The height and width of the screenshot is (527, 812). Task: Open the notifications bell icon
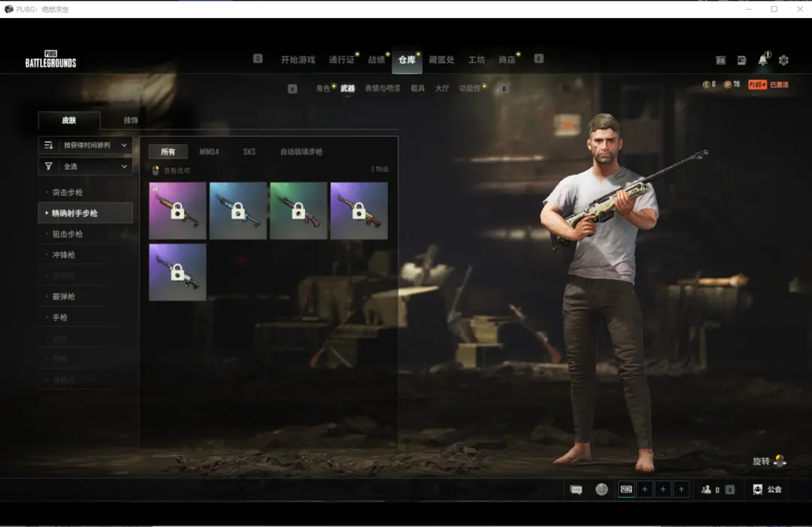pyautogui.click(x=763, y=60)
